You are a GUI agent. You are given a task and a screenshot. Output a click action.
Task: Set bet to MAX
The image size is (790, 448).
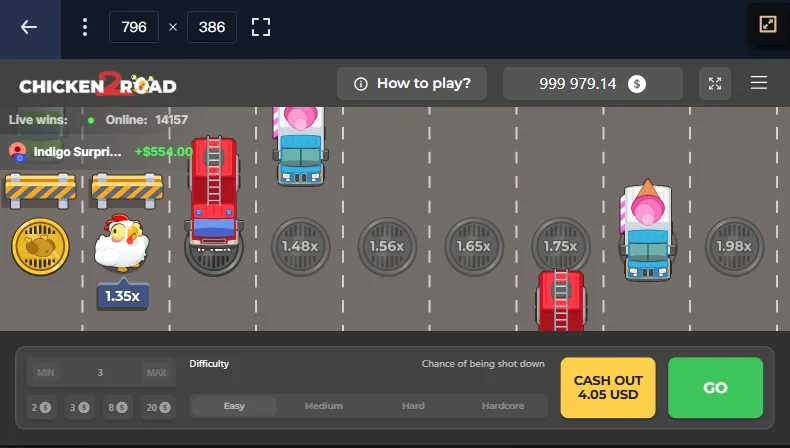click(x=156, y=372)
